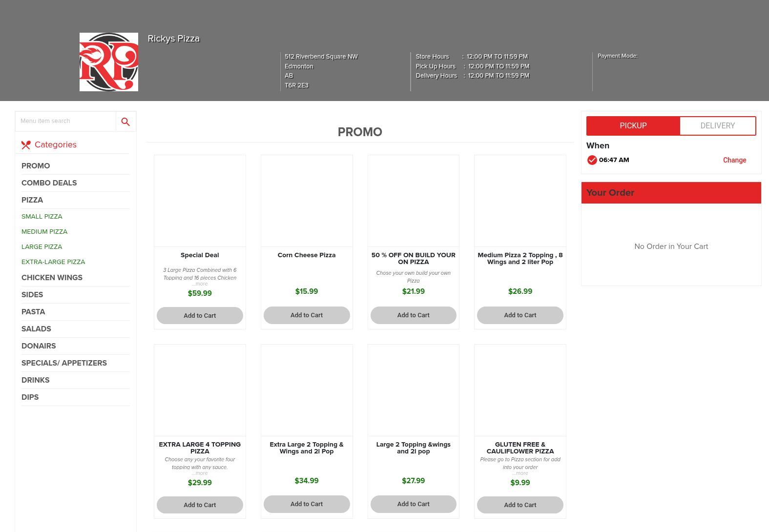Show more of Special Deal description
The image size is (769, 532).
pyautogui.click(x=200, y=284)
